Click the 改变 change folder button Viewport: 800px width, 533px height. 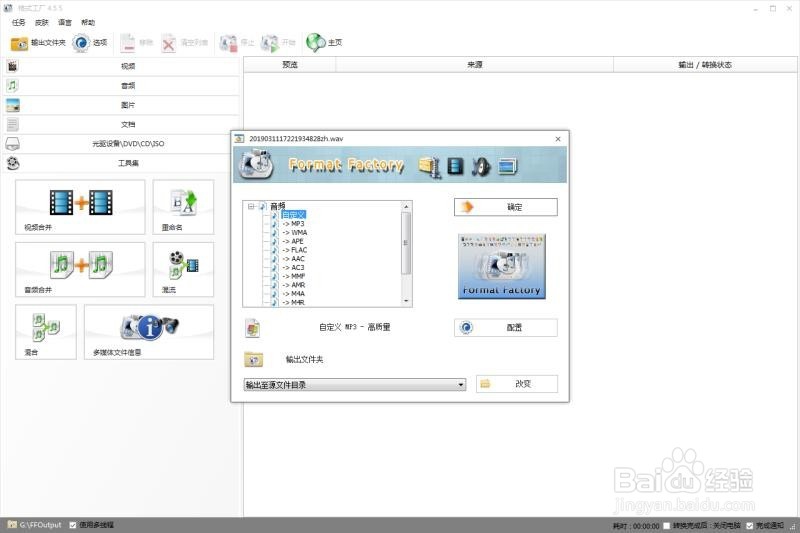(x=517, y=384)
